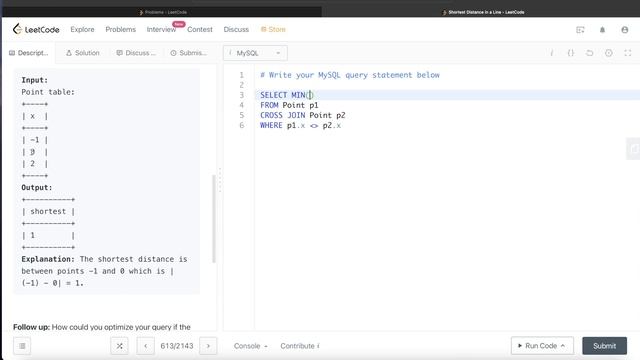Go to the Contest page
640x360 pixels.
pyautogui.click(x=200, y=29)
